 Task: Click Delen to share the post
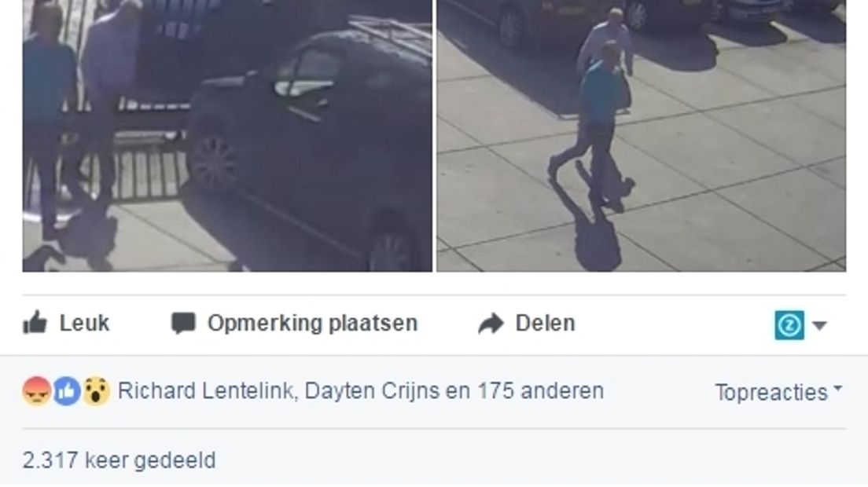(546, 324)
